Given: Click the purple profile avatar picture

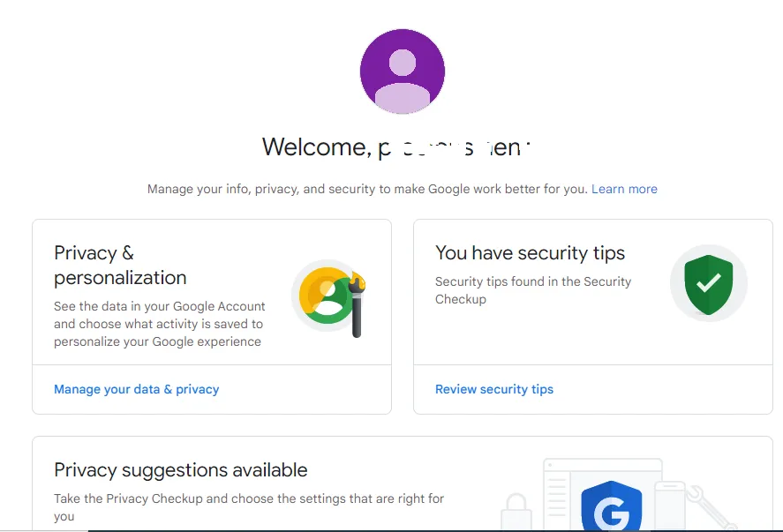Looking at the screenshot, I should tap(403, 71).
